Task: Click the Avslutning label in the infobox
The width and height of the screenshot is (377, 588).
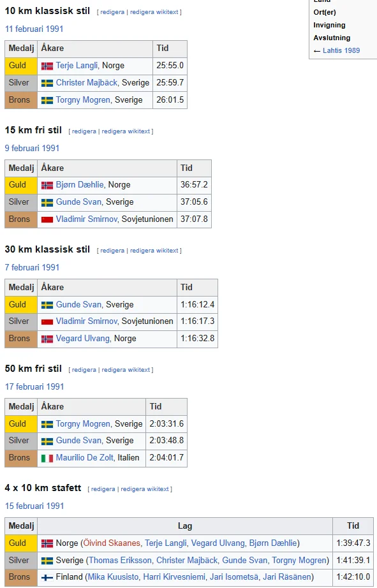Action: tap(332, 38)
